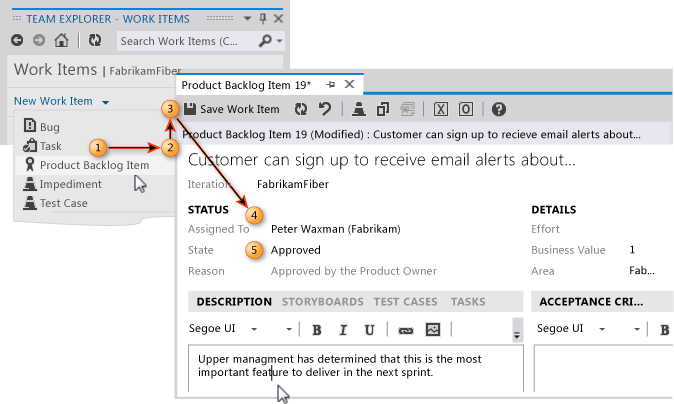Open search options dropdown arrow
Screen dimensions: 674x404
click(x=279, y=41)
